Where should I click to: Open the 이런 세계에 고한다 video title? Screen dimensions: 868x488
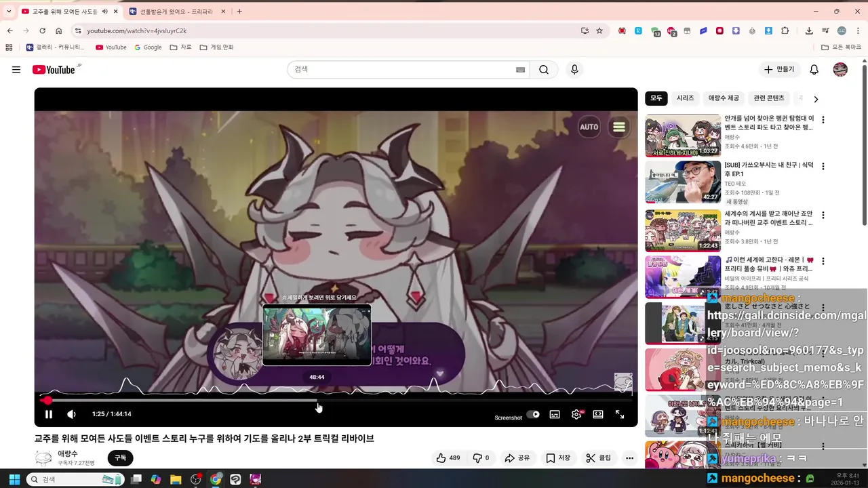tap(768, 264)
